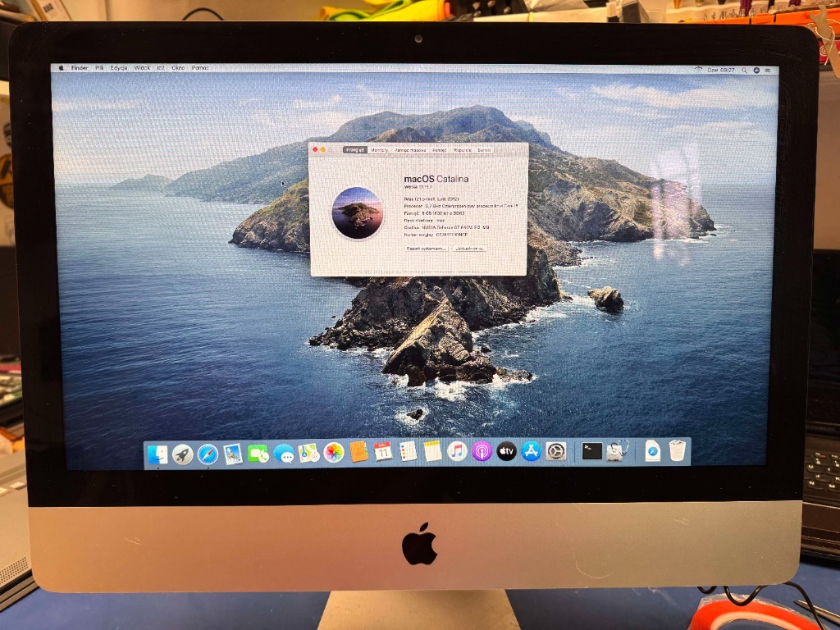Viewport: 840px width, 630px height.
Task: Launch Launchpad rocket icon in Dock
Action: [183, 454]
